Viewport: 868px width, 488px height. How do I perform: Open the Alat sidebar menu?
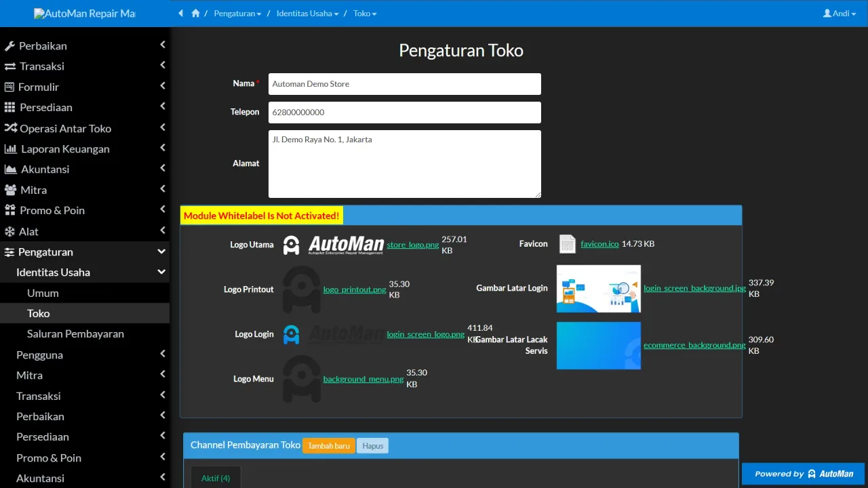[85, 231]
